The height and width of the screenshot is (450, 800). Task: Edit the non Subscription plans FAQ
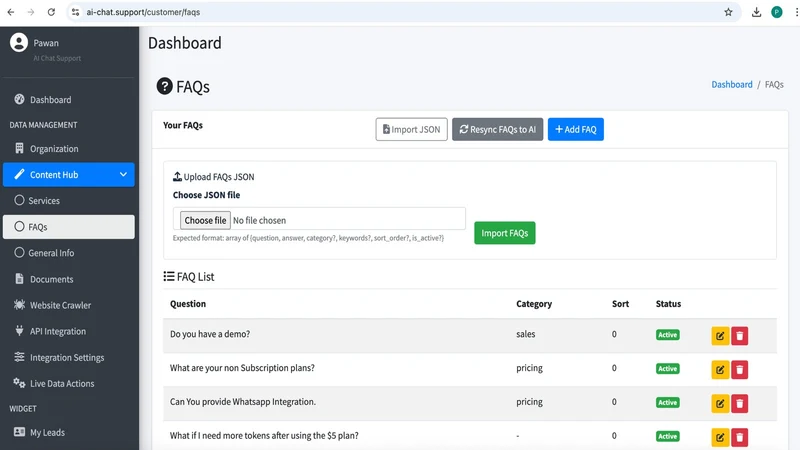[x=720, y=369]
